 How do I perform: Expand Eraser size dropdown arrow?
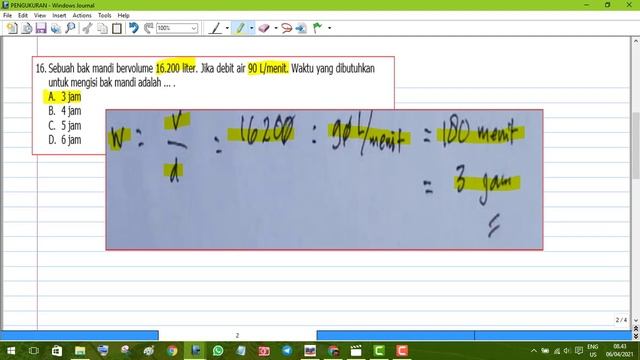coord(276,28)
